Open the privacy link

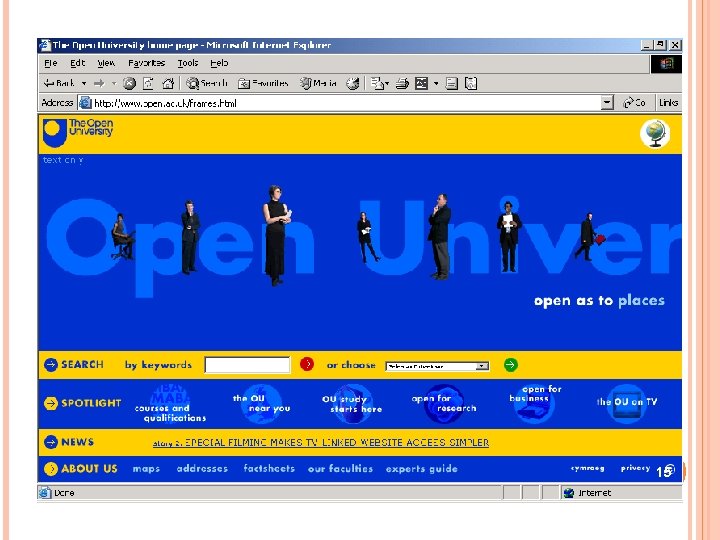click(x=635, y=468)
